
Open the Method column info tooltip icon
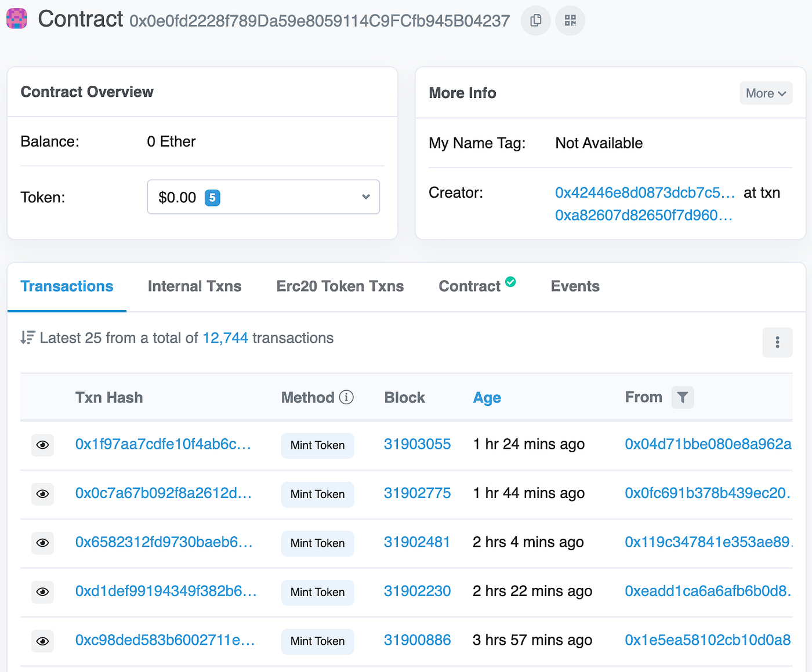point(346,397)
